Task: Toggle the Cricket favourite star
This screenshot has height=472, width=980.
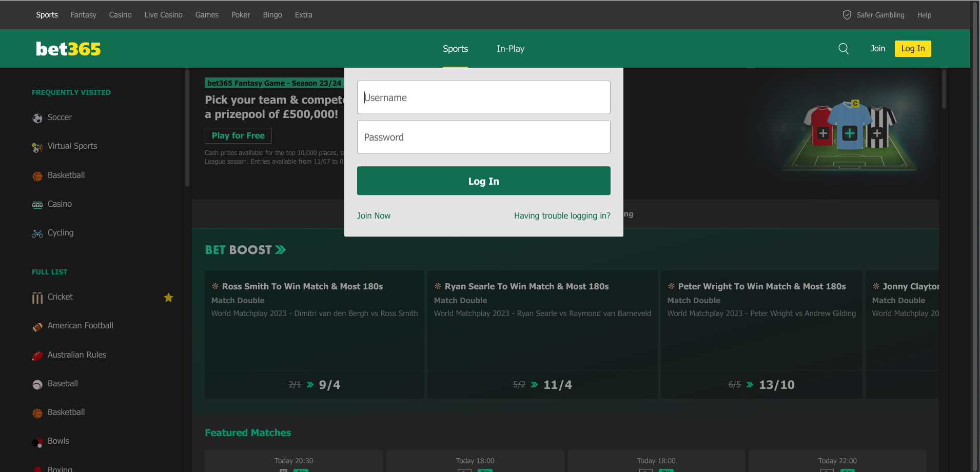Action: click(168, 298)
